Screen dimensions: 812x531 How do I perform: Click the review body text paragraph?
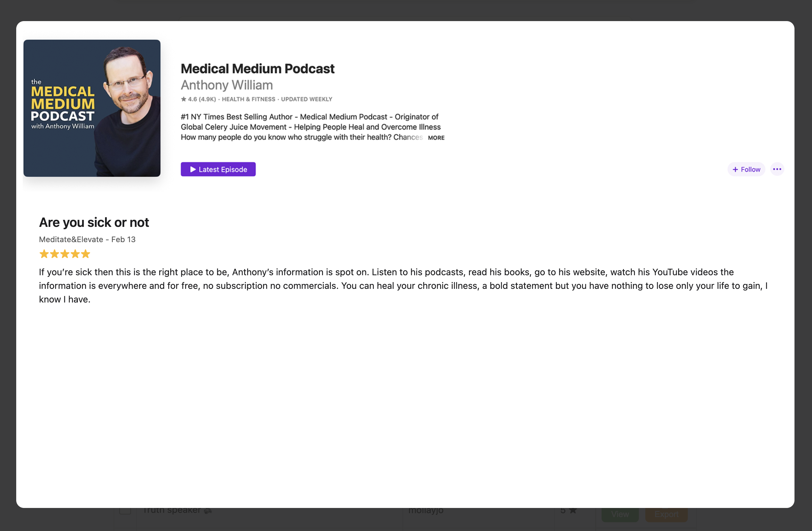(x=403, y=286)
